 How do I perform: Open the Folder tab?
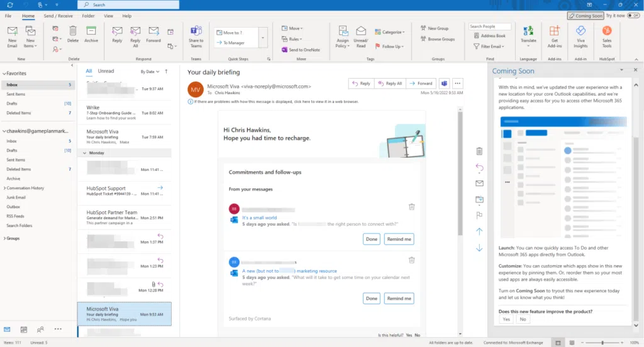(x=88, y=16)
